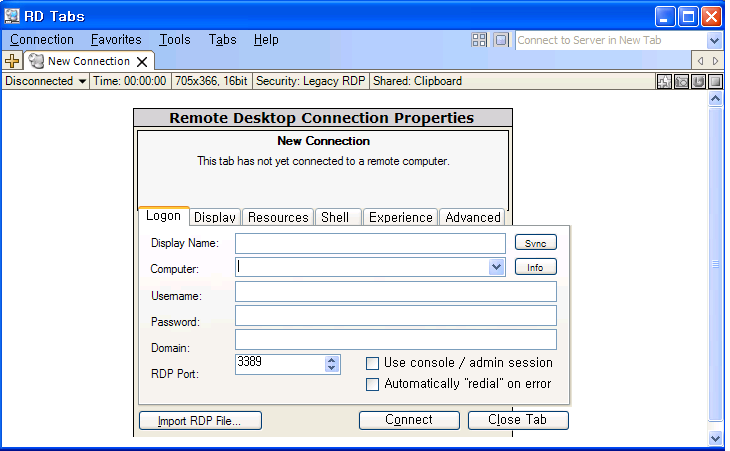Click the Shared: Clipboard status entry
Screen dimensions: 730x451
[x=418, y=81]
